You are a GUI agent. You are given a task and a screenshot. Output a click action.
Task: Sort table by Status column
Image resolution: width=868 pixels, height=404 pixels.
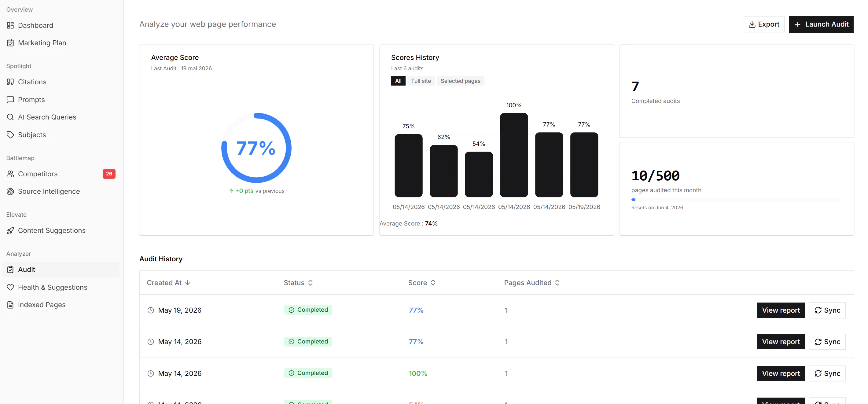[x=298, y=283]
